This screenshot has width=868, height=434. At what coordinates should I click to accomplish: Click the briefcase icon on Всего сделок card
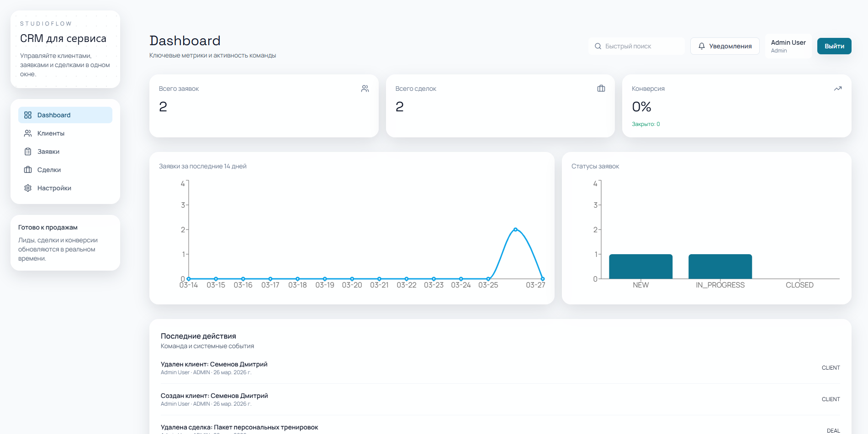point(601,88)
